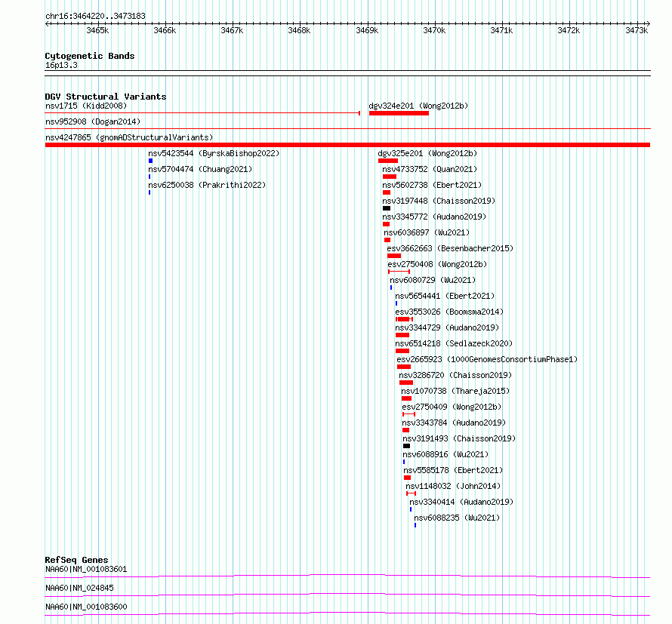Click the 3465k ruler tick label

(97, 30)
